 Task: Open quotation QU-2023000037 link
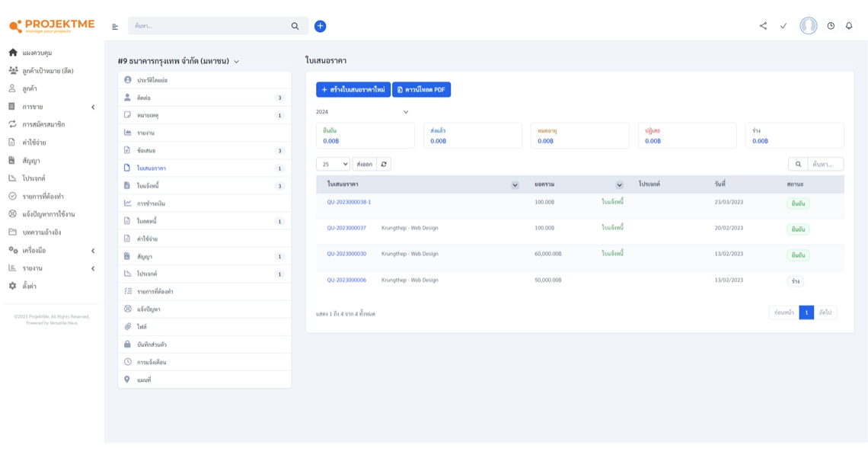[x=346, y=228]
